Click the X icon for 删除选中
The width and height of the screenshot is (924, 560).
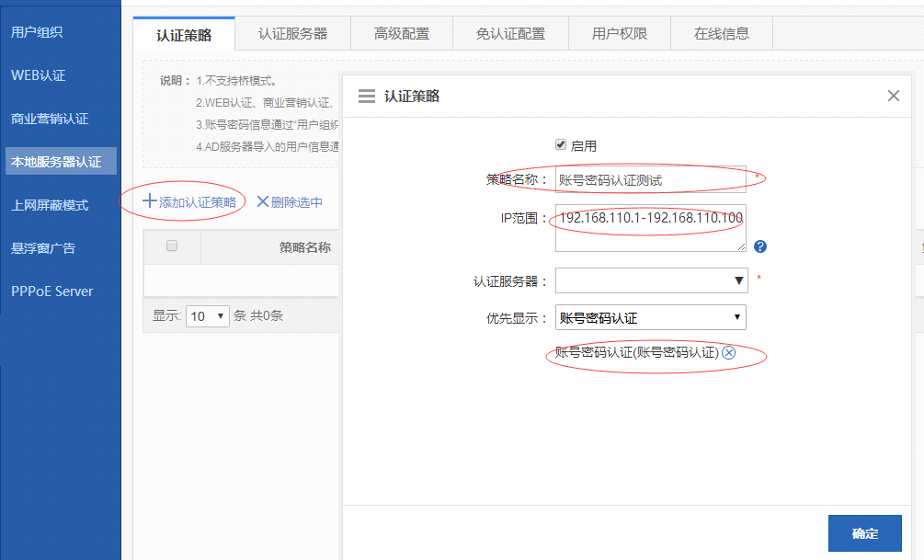pos(263,202)
